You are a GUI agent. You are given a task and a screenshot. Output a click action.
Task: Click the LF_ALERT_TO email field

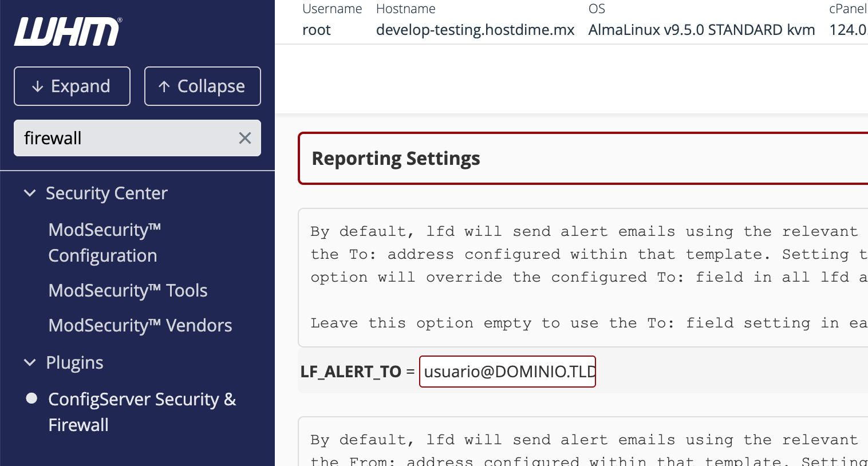tap(507, 372)
